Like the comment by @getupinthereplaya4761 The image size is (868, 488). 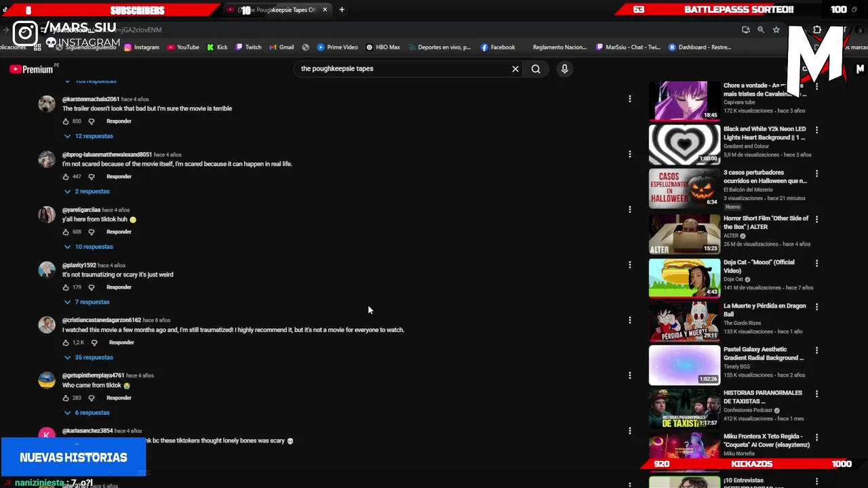(x=66, y=398)
